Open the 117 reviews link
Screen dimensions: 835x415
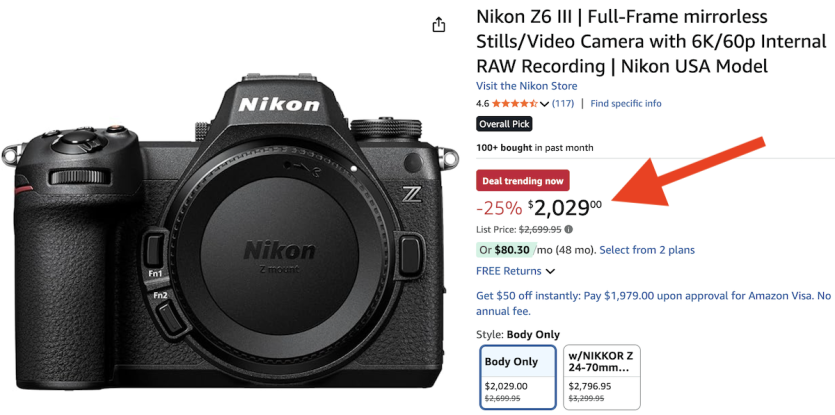563,103
